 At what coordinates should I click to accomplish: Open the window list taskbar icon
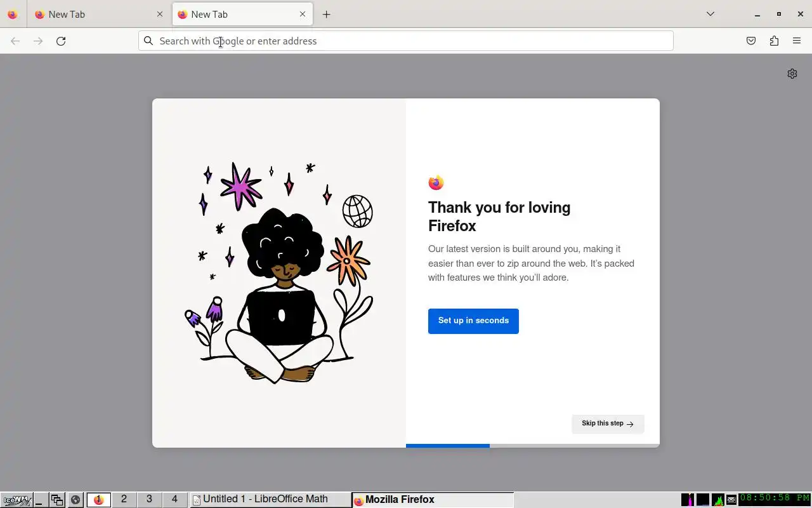[57, 500]
